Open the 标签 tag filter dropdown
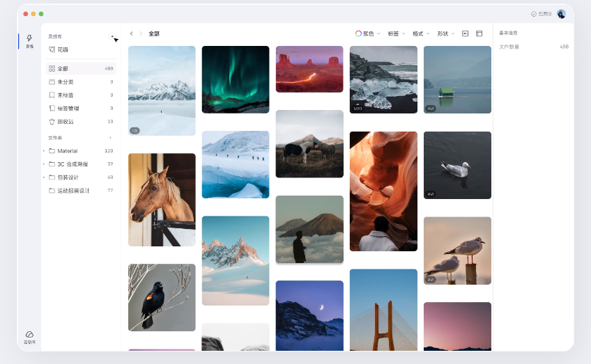The height and width of the screenshot is (364, 591). (x=396, y=33)
